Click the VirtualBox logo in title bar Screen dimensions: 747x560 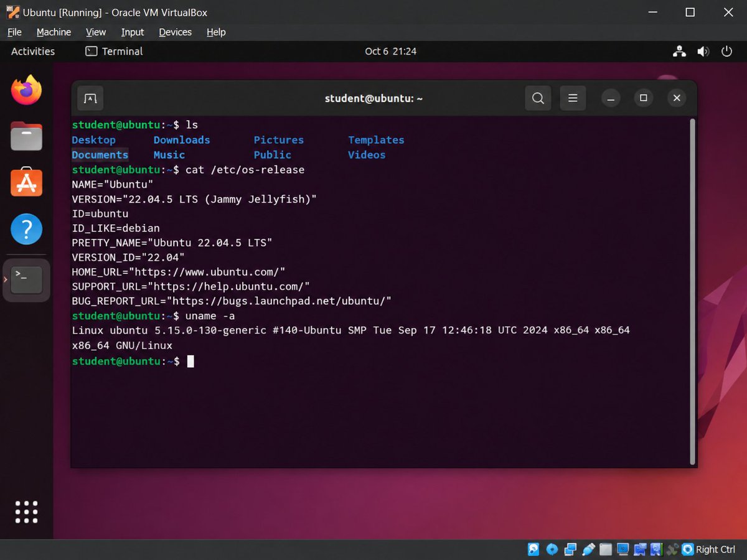pyautogui.click(x=12, y=12)
